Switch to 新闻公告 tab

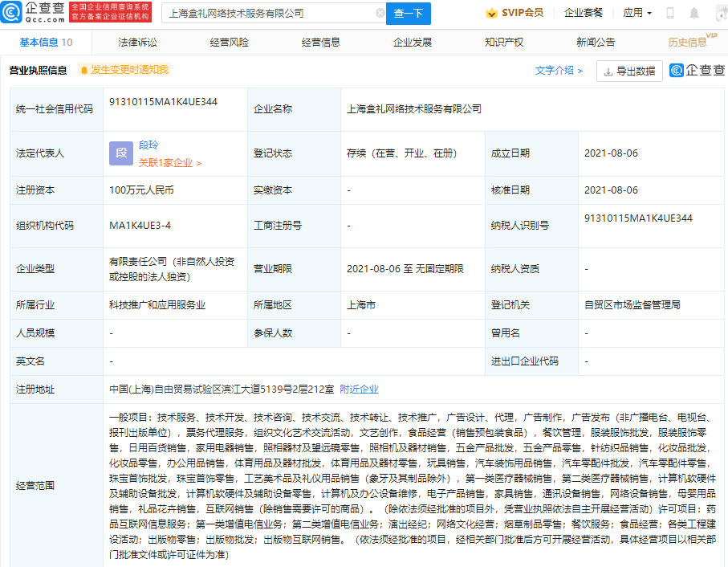click(596, 43)
